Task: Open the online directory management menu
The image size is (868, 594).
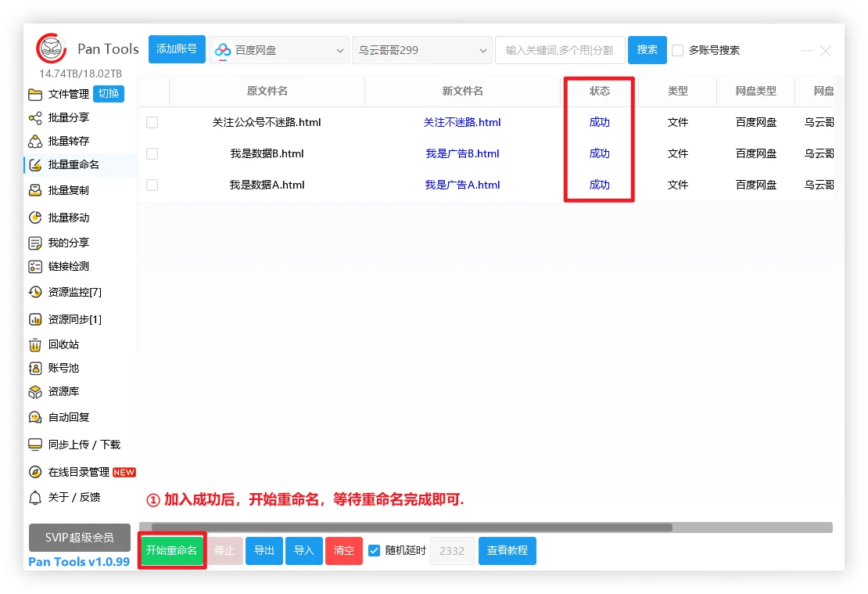Action: coord(78,472)
